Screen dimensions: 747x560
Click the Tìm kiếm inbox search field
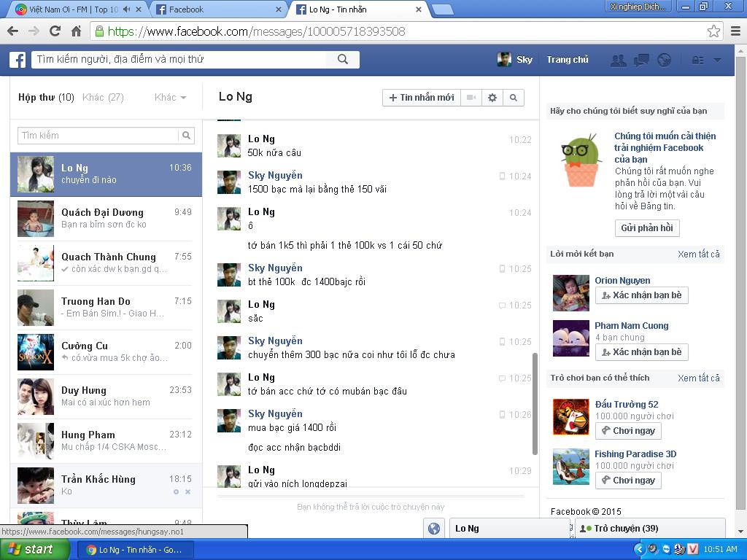[98, 136]
